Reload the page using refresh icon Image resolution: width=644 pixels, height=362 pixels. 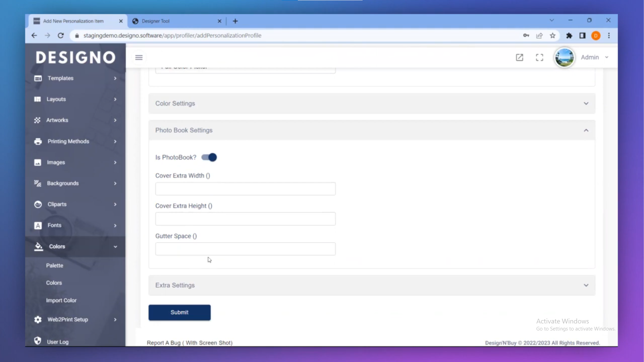61,36
